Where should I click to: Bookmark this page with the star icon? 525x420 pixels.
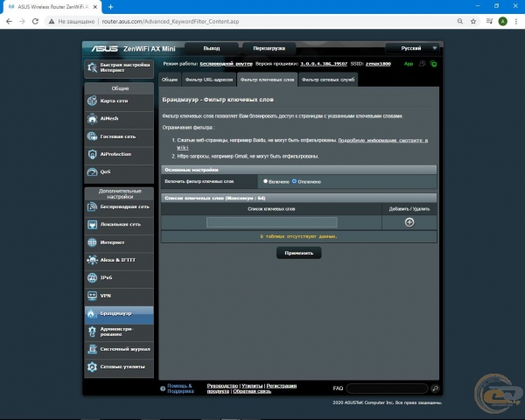pyautogui.click(x=473, y=21)
